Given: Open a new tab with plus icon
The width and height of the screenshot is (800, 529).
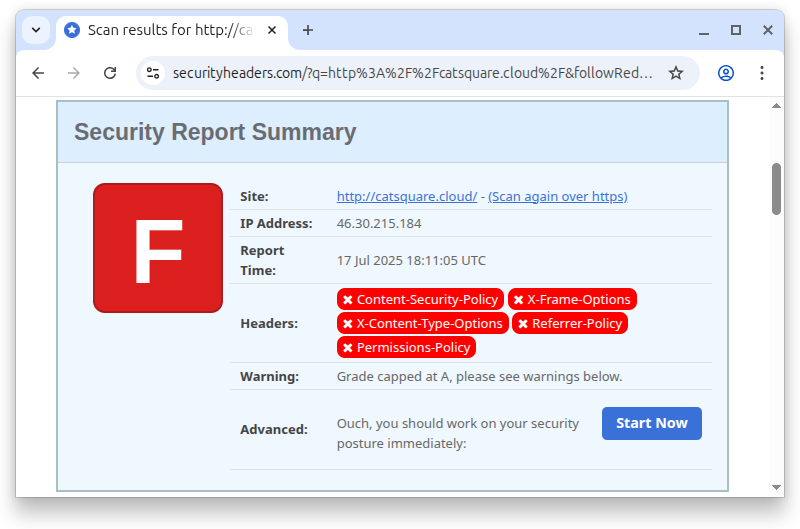Looking at the screenshot, I should pyautogui.click(x=308, y=30).
